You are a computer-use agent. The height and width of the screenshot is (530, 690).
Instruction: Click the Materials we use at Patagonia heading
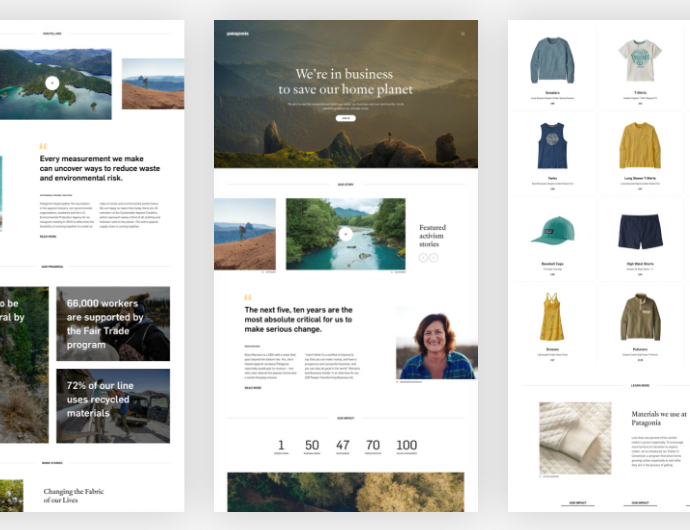(x=659, y=418)
